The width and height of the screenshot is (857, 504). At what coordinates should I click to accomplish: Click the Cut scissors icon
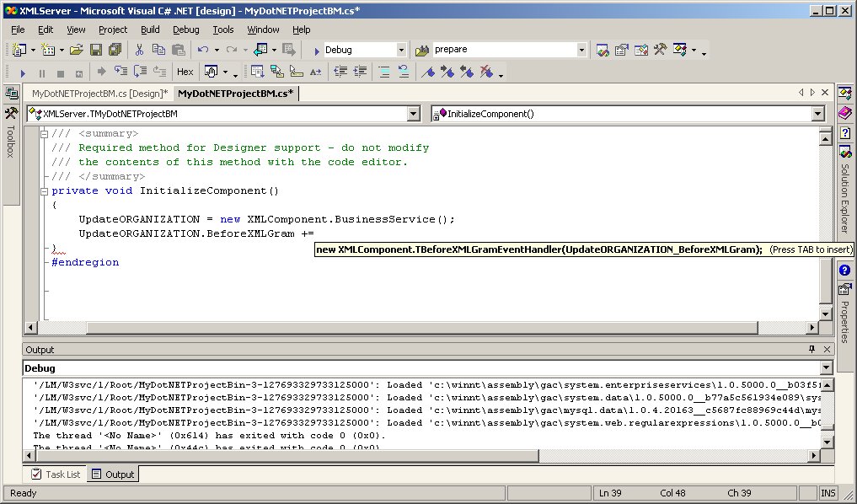140,51
